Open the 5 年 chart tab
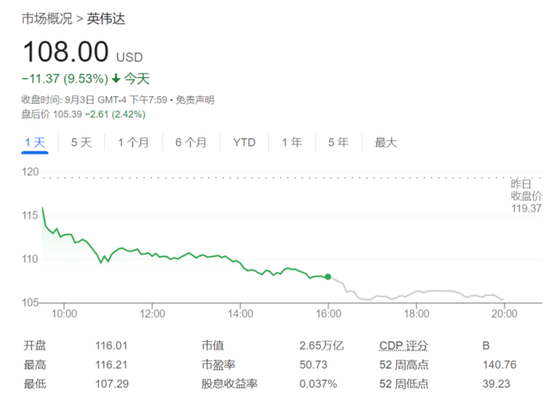The image size is (550, 402). tap(338, 143)
